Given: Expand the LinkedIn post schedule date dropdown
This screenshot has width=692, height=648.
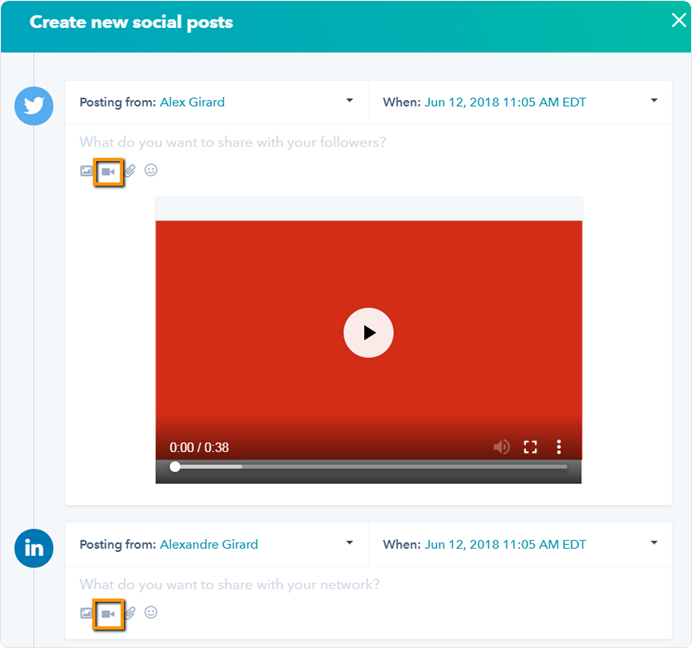Looking at the screenshot, I should 653,543.
